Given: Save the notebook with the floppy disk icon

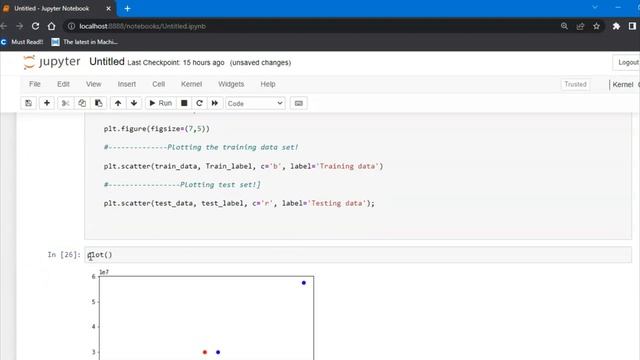Looking at the screenshot, I should (29, 103).
